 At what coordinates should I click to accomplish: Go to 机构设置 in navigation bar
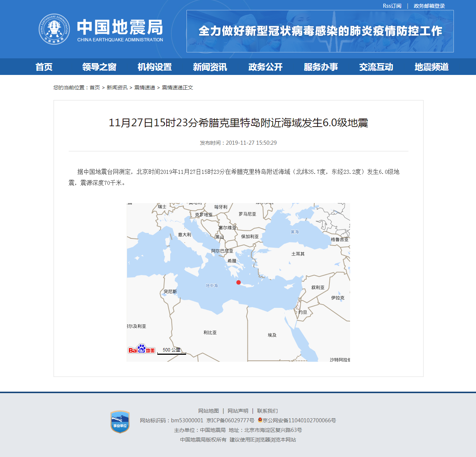tap(155, 67)
